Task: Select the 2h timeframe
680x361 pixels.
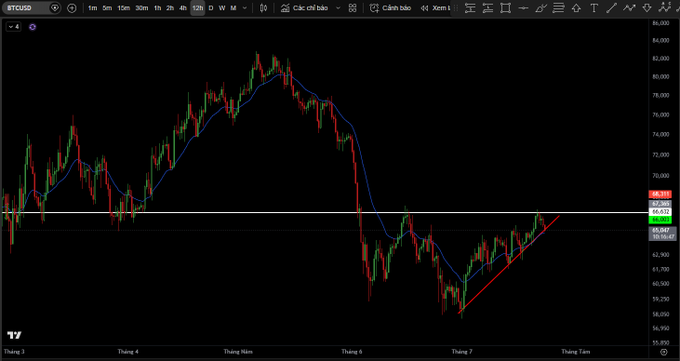Action: (x=170, y=8)
